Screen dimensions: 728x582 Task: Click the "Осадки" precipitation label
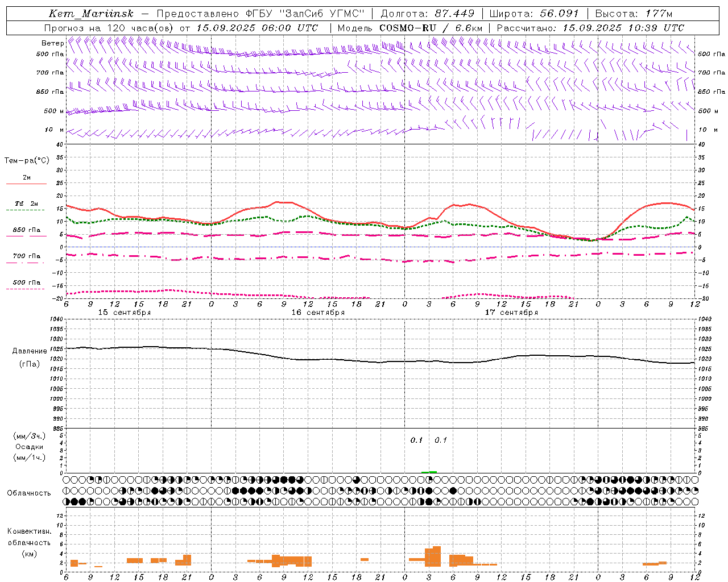tap(30, 447)
